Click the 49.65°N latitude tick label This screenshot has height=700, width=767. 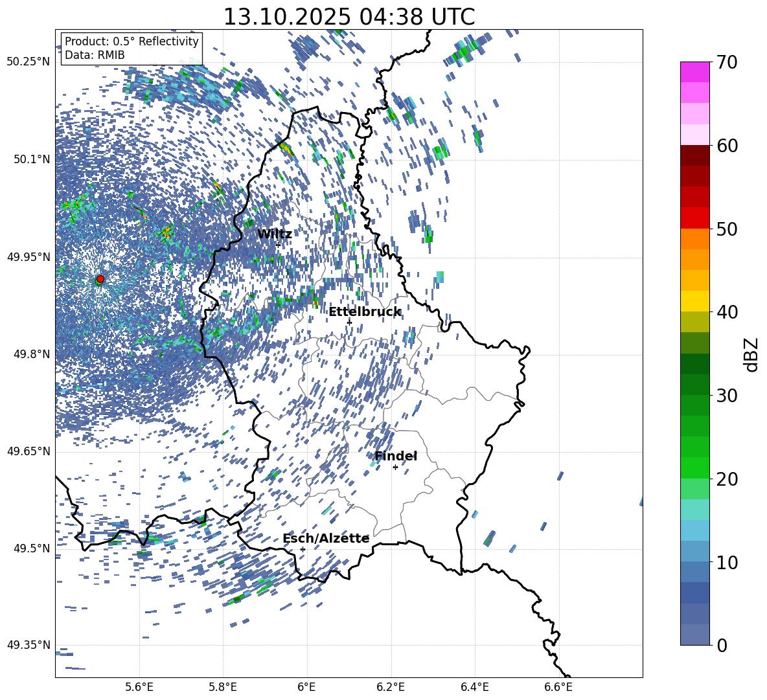pyautogui.click(x=29, y=451)
